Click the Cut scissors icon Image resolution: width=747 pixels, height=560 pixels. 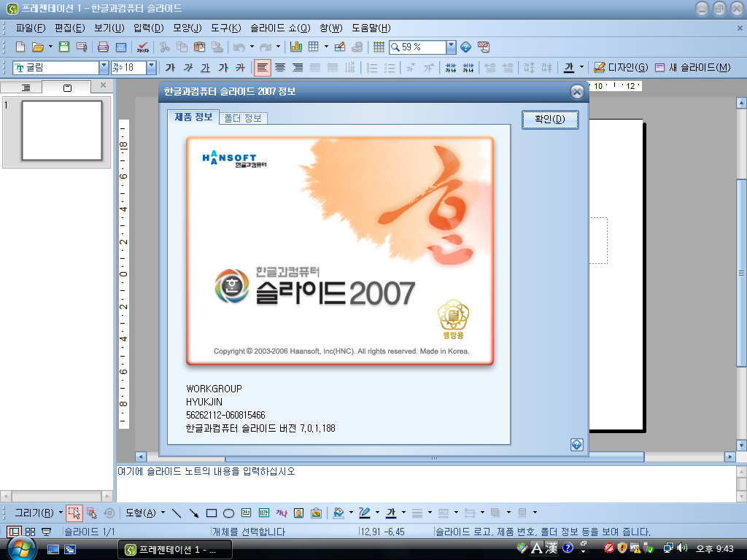click(164, 47)
